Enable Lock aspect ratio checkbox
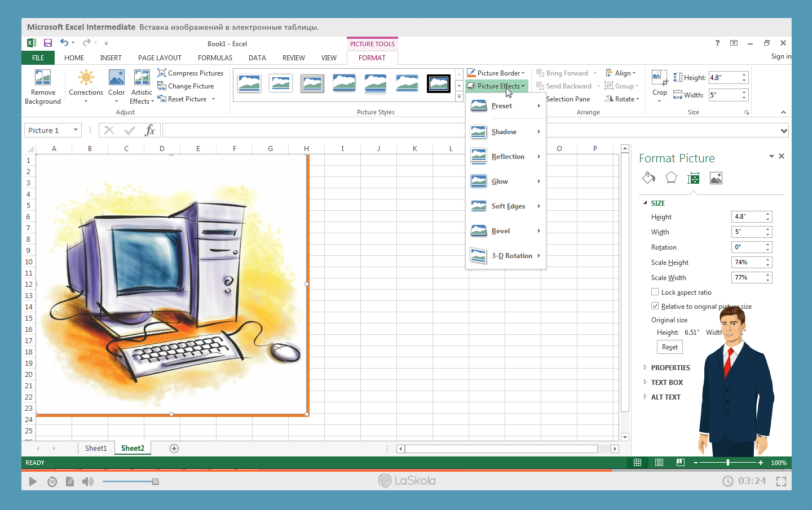 pos(655,292)
